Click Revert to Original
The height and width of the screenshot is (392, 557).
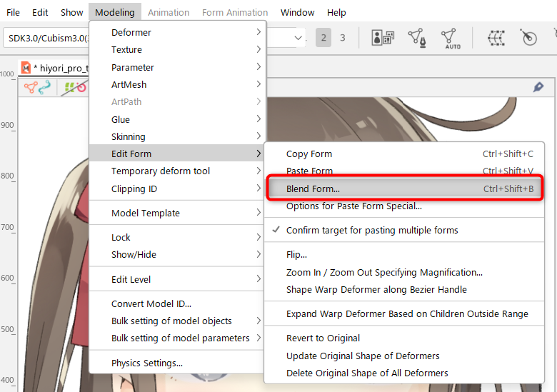coord(323,338)
